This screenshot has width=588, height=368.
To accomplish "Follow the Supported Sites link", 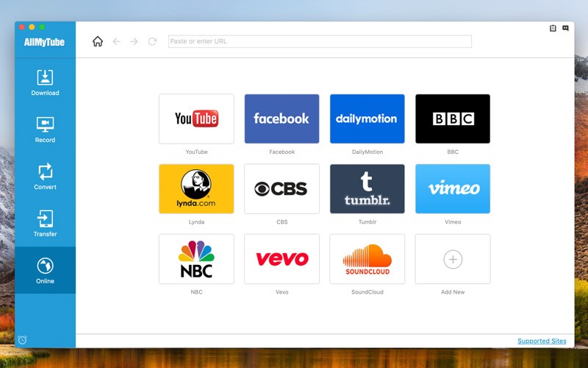I will click(542, 341).
